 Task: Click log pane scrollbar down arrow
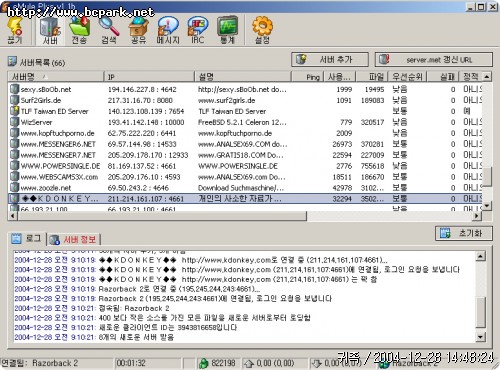point(480,337)
